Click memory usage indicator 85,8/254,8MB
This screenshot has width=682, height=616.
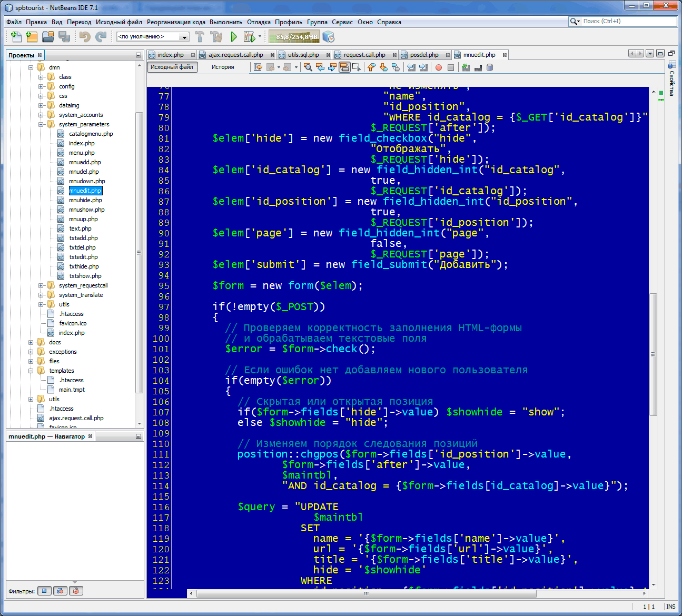294,37
